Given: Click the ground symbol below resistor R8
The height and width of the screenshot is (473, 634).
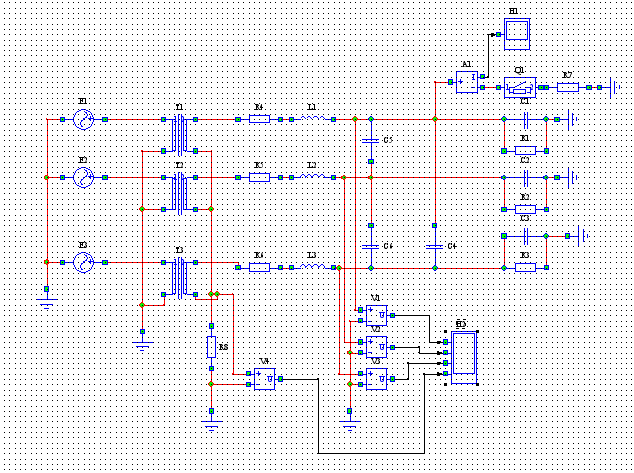Looking at the screenshot, I should 211,426.
